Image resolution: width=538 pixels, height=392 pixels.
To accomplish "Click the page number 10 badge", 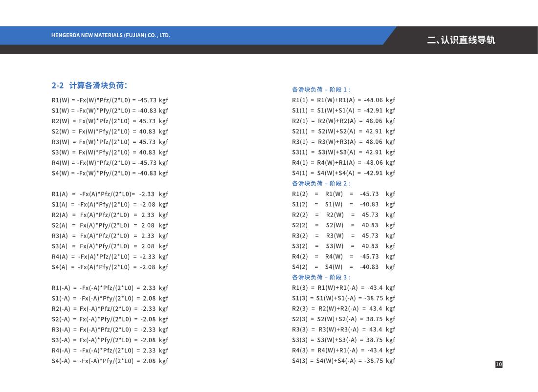I will click(x=498, y=364).
